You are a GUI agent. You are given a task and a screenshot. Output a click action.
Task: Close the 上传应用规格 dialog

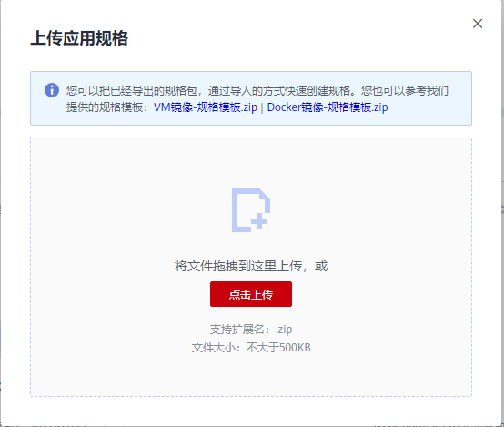click(x=478, y=24)
